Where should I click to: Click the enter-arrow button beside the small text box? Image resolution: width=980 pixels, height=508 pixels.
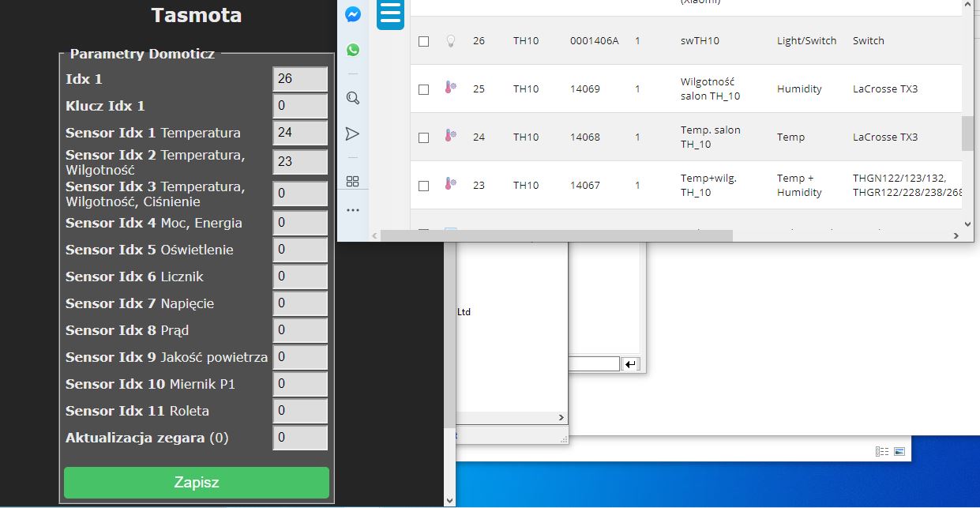(630, 363)
